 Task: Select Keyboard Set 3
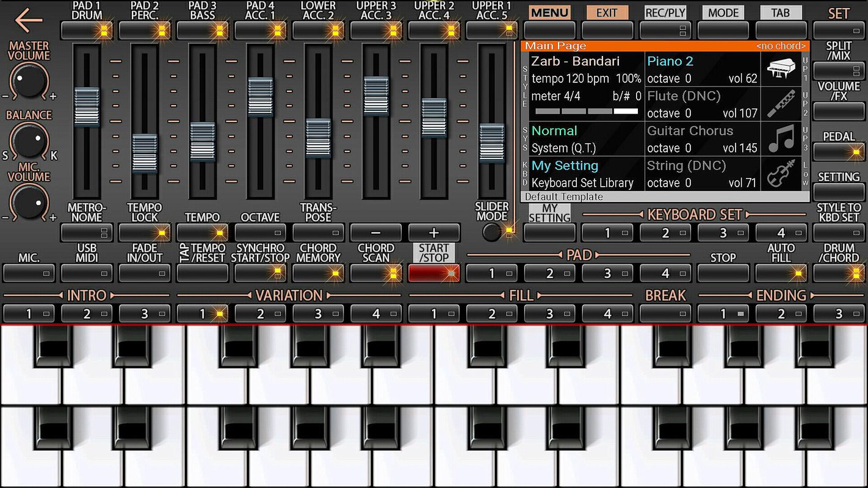tap(724, 233)
